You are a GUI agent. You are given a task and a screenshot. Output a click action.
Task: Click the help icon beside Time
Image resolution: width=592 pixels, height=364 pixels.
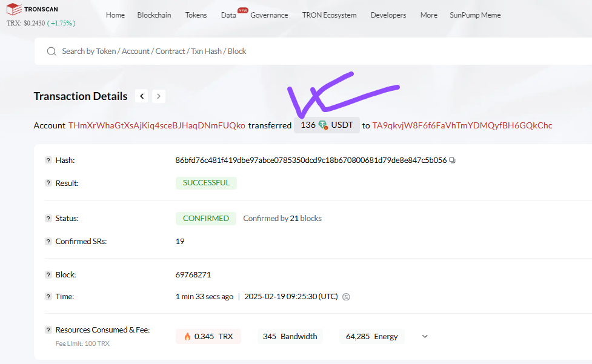tap(48, 297)
